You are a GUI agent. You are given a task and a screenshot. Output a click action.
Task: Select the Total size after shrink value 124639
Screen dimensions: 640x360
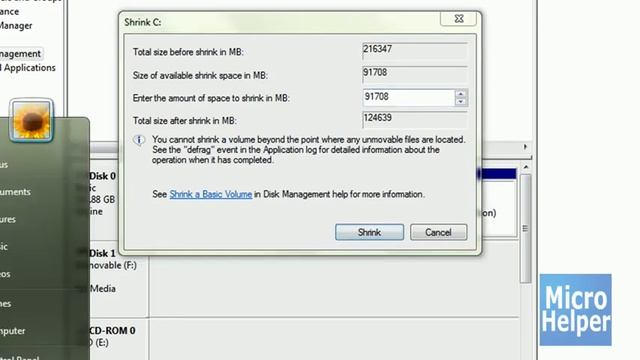(x=415, y=120)
